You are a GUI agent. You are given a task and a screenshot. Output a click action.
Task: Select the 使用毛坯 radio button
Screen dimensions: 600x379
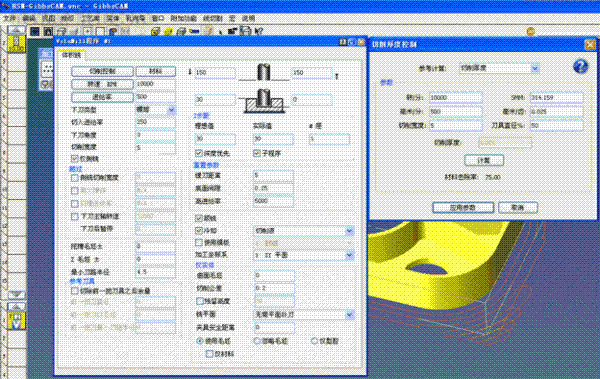[199, 341]
